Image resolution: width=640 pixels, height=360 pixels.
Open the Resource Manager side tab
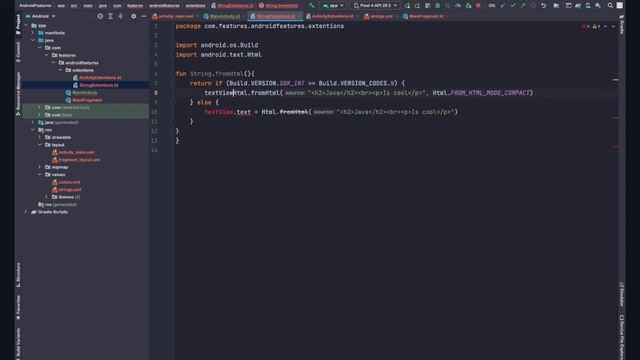(x=18, y=94)
